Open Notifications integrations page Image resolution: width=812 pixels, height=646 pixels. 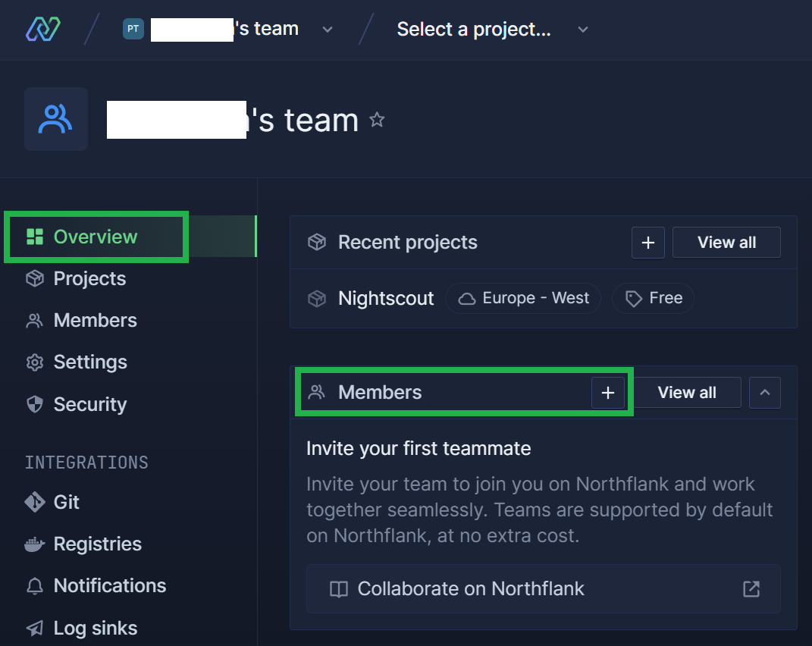[x=96, y=585]
